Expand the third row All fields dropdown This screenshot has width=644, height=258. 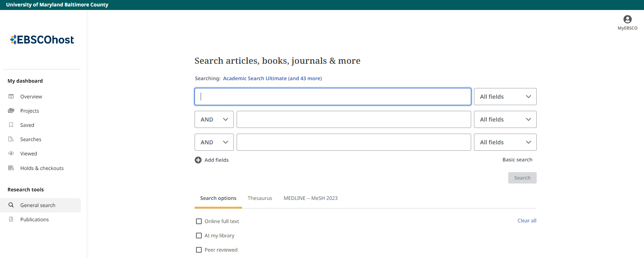505,142
